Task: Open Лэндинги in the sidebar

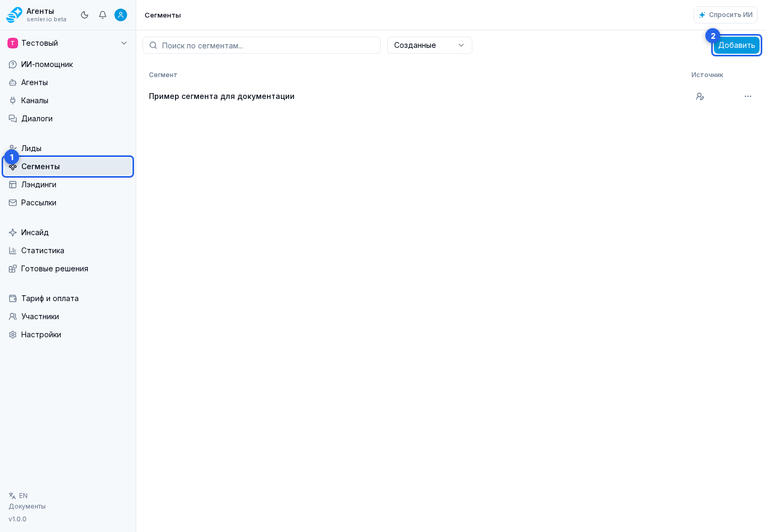Action: coord(68,185)
